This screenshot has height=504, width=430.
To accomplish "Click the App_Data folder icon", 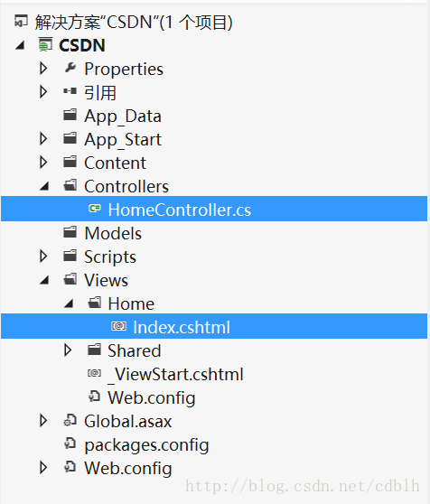I will pyautogui.click(x=70, y=115).
